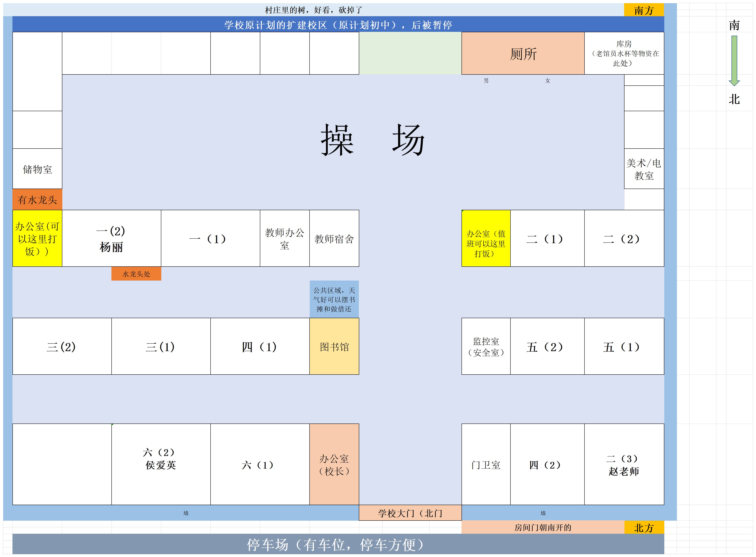
Task: Click the 水龙头处 orange cell
Action: tap(136, 274)
